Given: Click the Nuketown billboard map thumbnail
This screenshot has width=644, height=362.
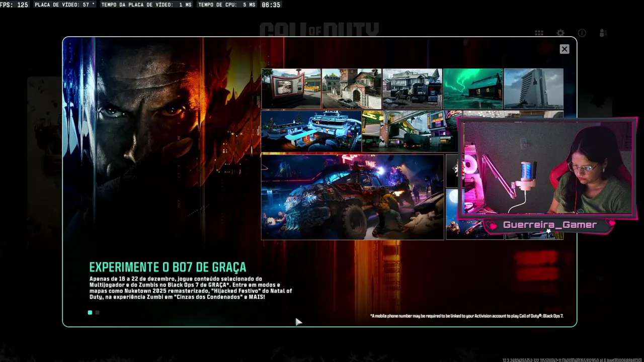Looking at the screenshot, I should tap(291, 88).
